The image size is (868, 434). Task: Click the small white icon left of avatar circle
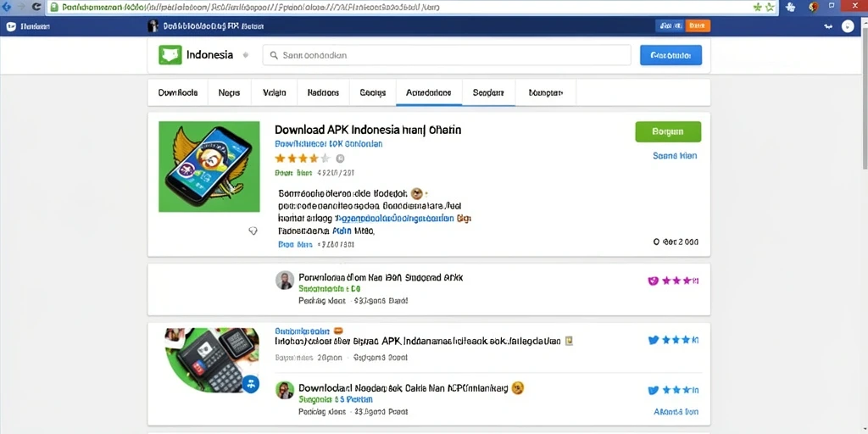click(x=827, y=26)
